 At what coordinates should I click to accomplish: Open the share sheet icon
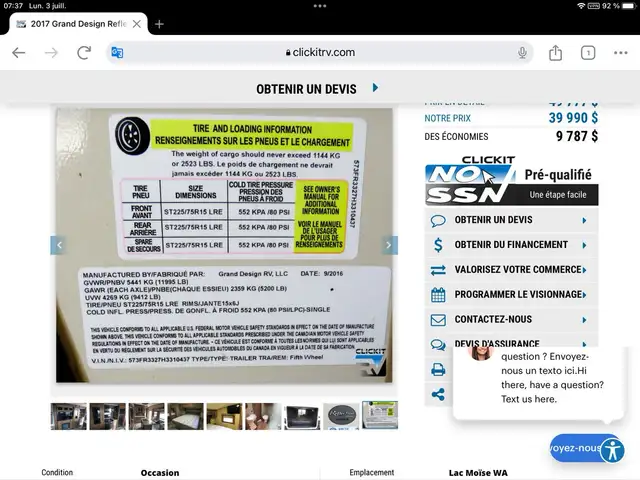tap(555, 53)
